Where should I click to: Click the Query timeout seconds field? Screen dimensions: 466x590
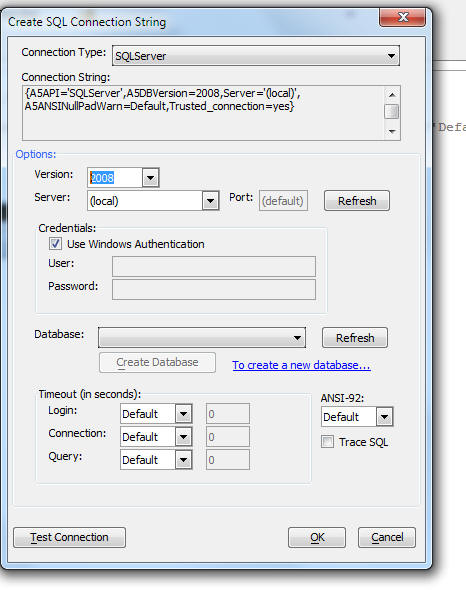coord(228,460)
